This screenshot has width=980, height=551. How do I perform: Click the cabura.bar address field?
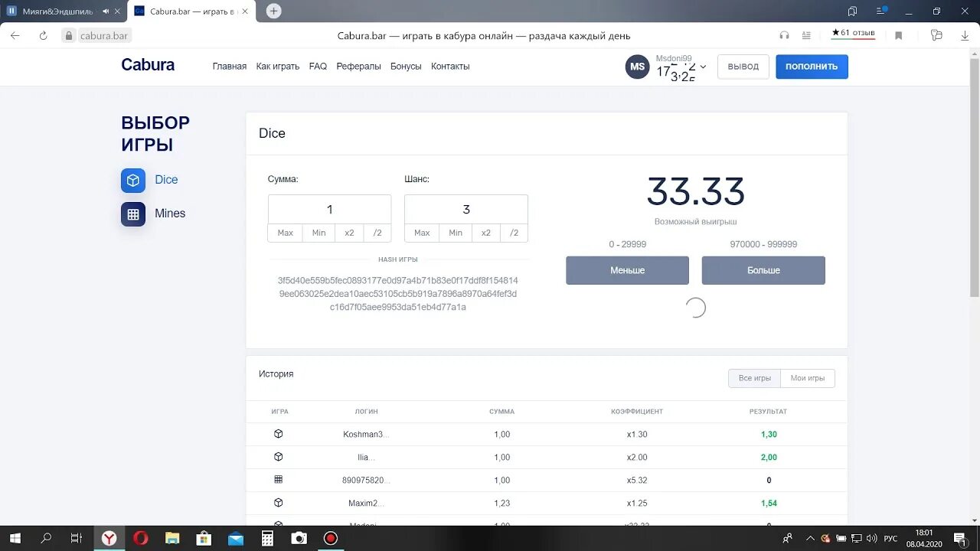click(x=104, y=35)
